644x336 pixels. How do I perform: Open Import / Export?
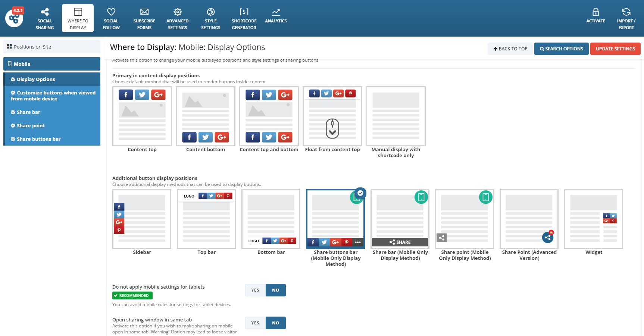point(626,19)
